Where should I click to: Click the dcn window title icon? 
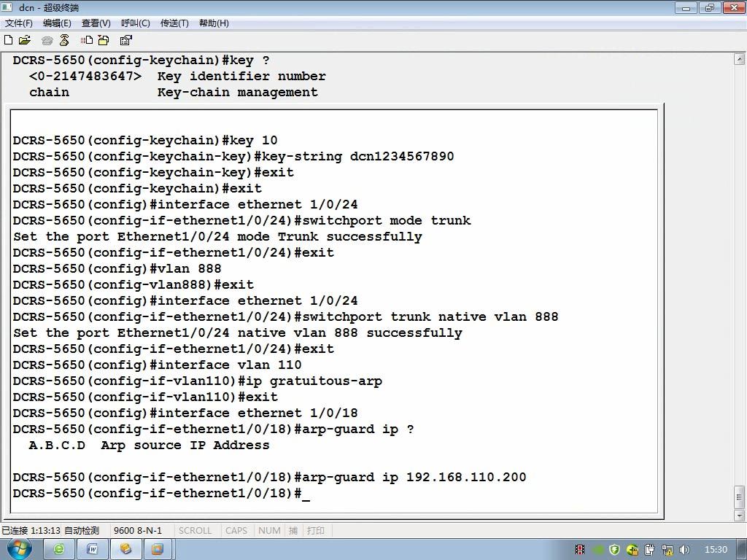[x=7, y=7]
